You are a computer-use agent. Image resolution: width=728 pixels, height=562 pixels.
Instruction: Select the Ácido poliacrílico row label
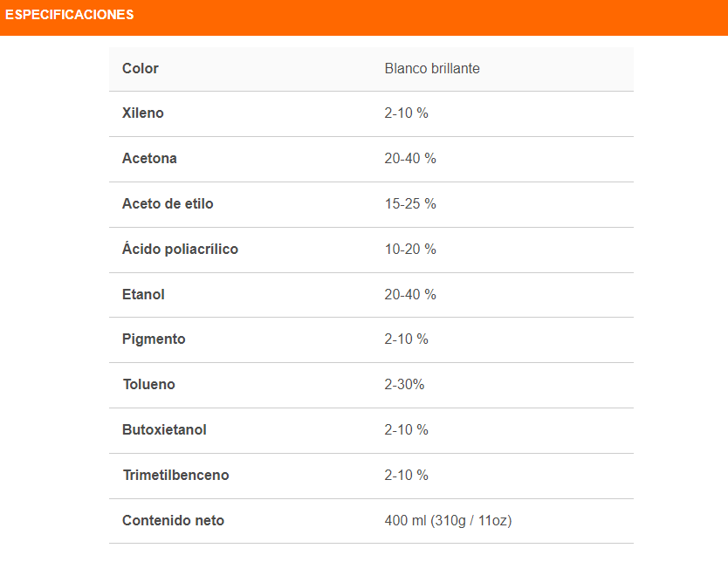180,250
